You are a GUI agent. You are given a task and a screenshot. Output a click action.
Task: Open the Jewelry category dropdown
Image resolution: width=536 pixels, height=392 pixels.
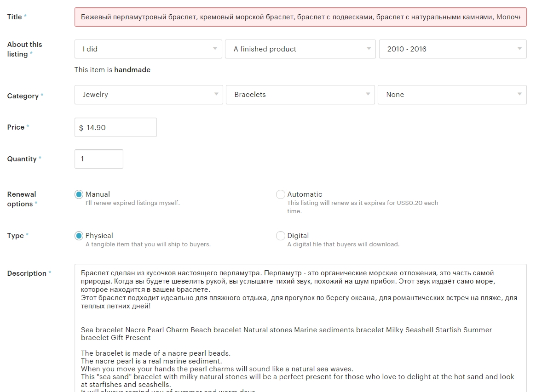click(x=149, y=95)
